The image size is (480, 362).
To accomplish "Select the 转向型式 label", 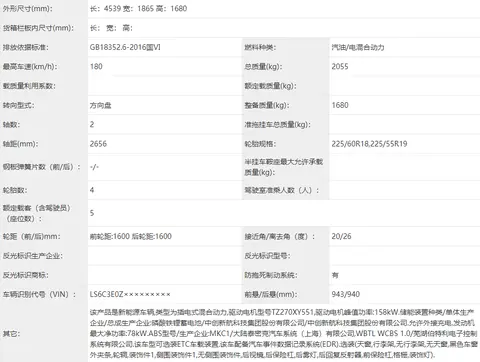I will point(18,105).
